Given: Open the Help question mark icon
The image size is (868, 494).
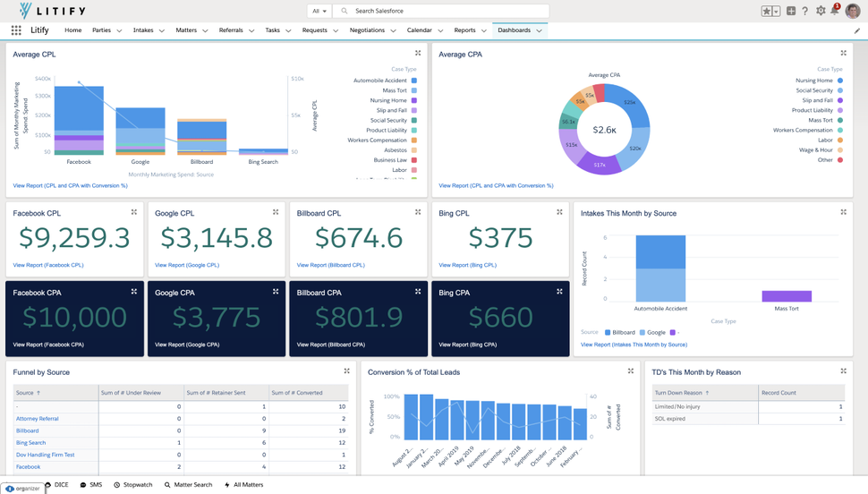Looking at the screenshot, I should (x=804, y=11).
